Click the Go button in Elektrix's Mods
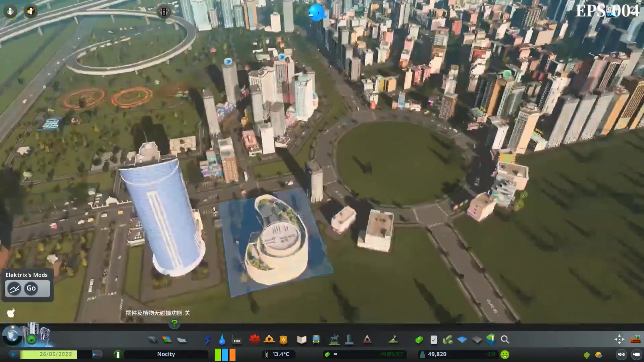This screenshot has width=644, height=362. tap(31, 288)
